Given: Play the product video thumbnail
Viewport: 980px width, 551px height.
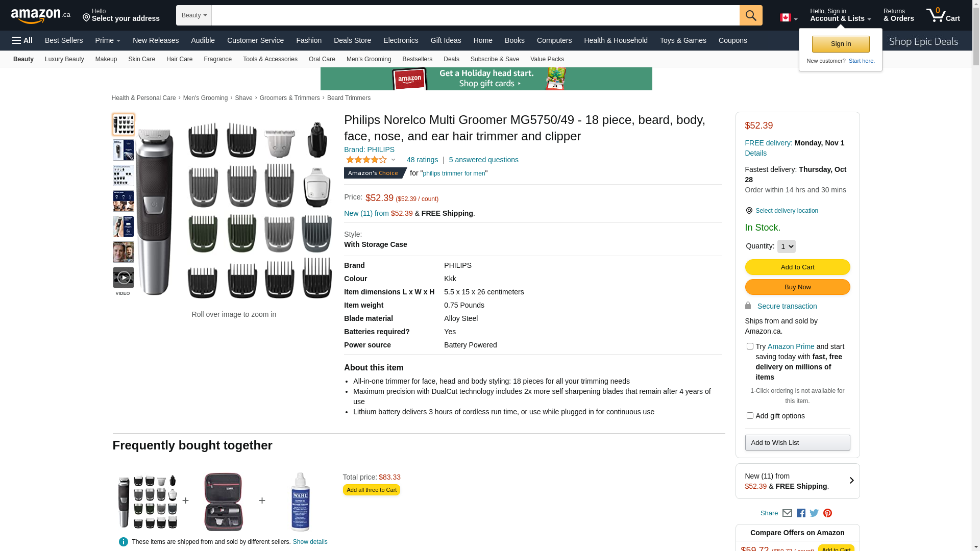Looking at the screenshot, I should pyautogui.click(x=124, y=278).
